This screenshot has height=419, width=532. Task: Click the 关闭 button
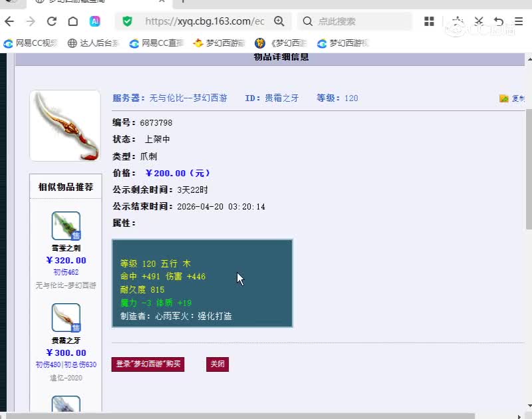pos(217,364)
